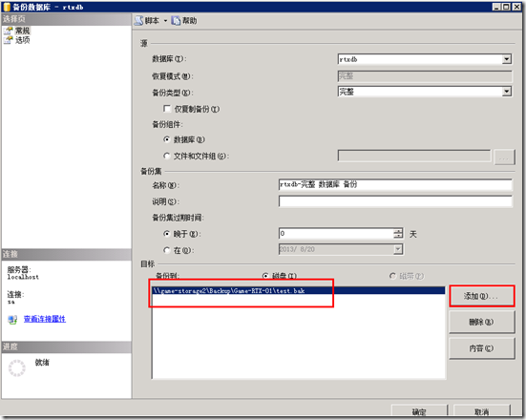Decrease expiration days with spinner down arrow
This screenshot has width=526, height=420.
pyautogui.click(x=398, y=236)
